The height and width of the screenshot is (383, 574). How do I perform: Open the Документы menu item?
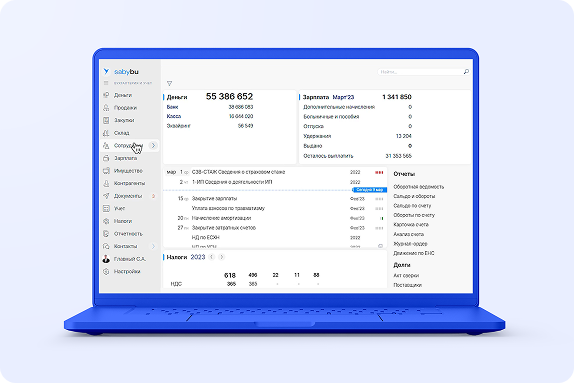(128, 196)
